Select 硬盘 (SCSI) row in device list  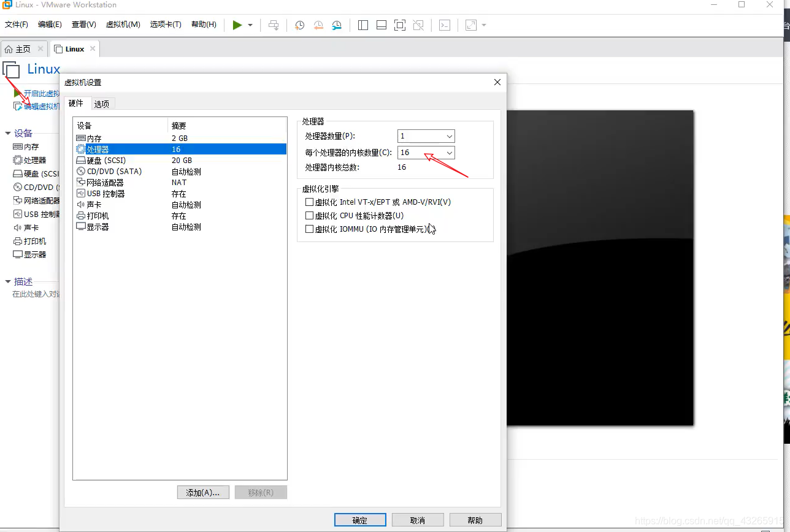pos(180,160)
